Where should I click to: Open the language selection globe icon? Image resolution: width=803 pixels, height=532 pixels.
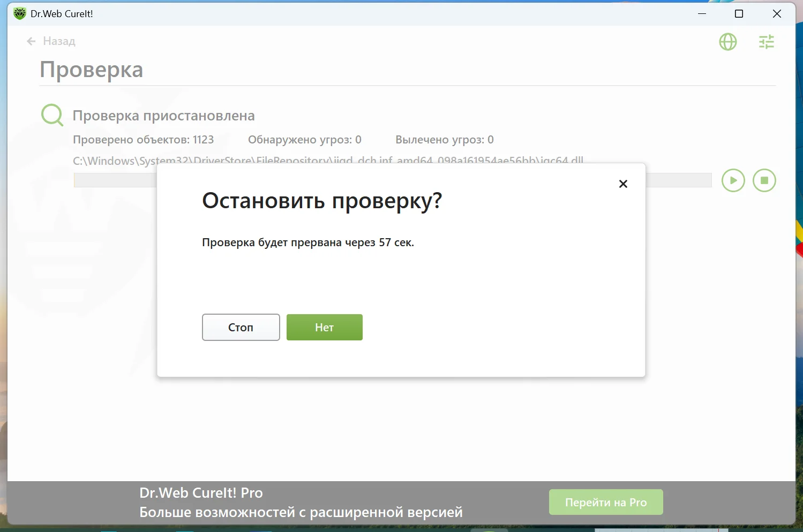click(727, 42)
